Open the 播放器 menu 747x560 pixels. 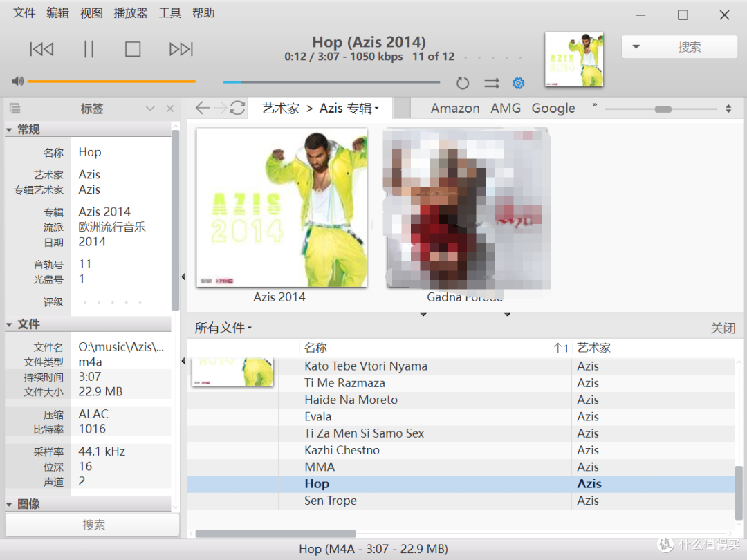(x=131, y=13)
